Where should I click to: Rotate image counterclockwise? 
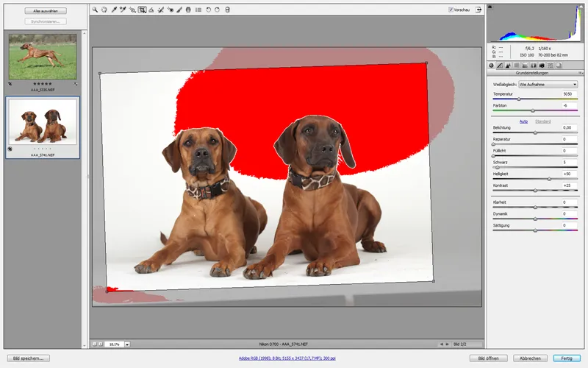208,10
